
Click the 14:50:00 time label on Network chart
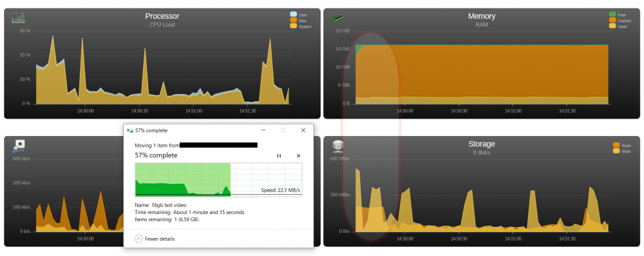86,239
